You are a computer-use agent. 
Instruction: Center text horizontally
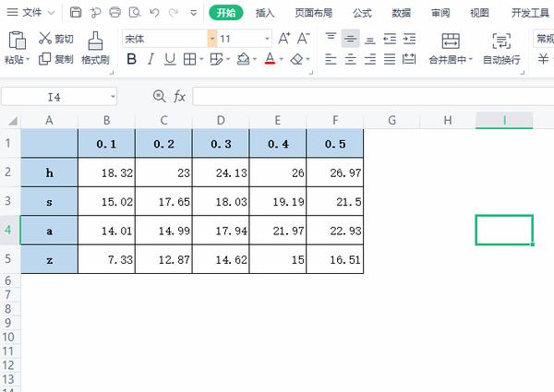pyautogui.click(x=351, y=59)
